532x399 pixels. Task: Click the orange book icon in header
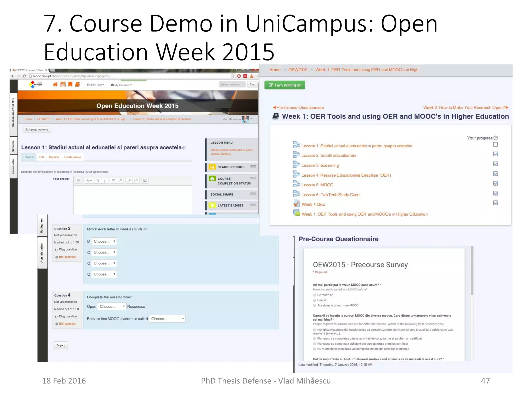click(77, 84)
